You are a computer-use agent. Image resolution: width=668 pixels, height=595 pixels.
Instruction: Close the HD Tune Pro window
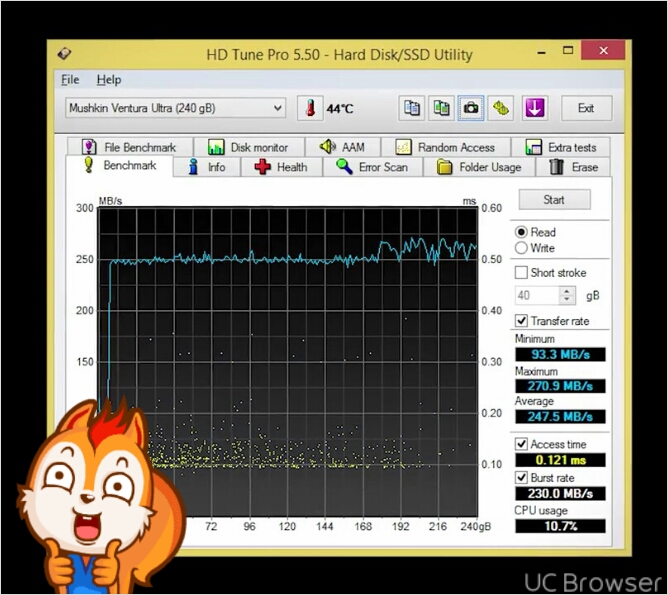point(603,50)
